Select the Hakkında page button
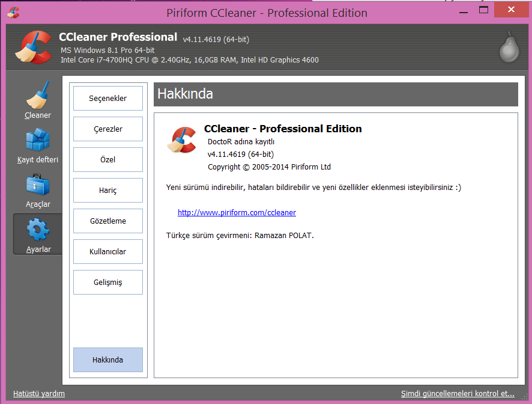 click(x=108, y=360)
